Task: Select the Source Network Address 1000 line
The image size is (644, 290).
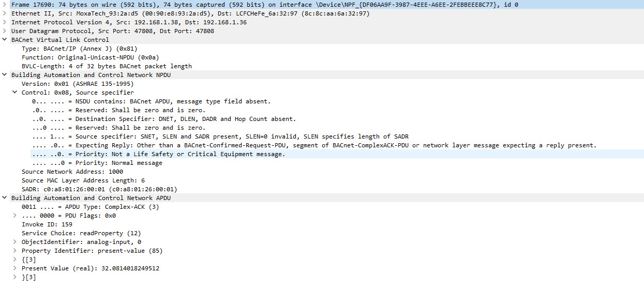Action: coord(72,172)
